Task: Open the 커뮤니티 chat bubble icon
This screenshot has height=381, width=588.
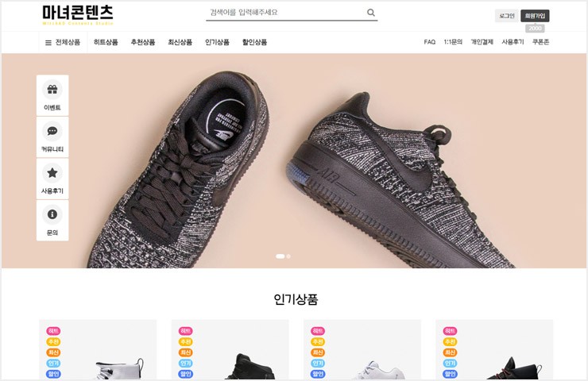Action: [x=52, y=131]
